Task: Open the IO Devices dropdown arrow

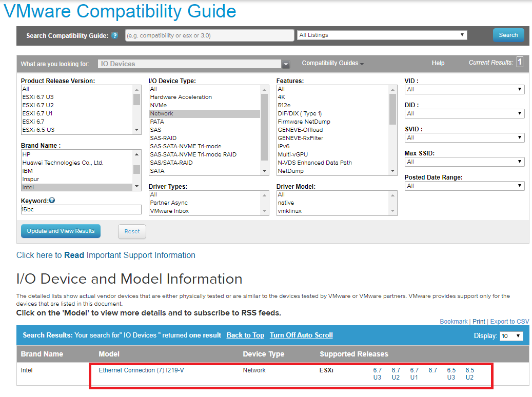Action: (286, 64)
